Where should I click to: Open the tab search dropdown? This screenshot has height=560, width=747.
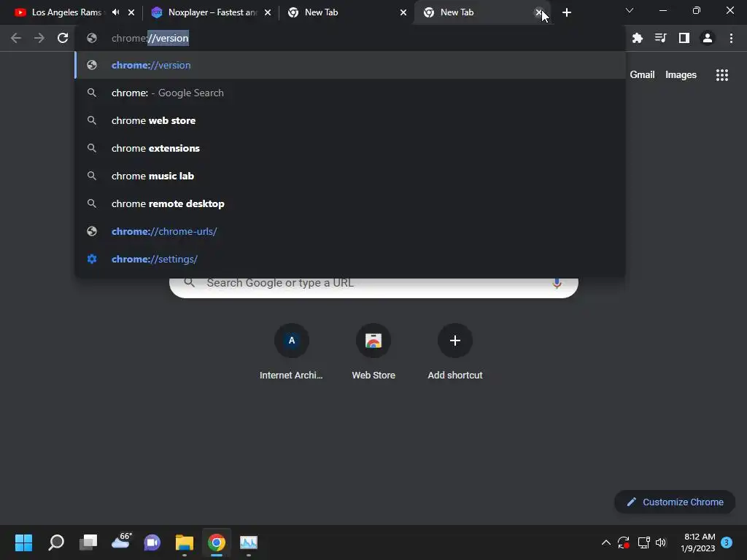[x=630, y=10]
